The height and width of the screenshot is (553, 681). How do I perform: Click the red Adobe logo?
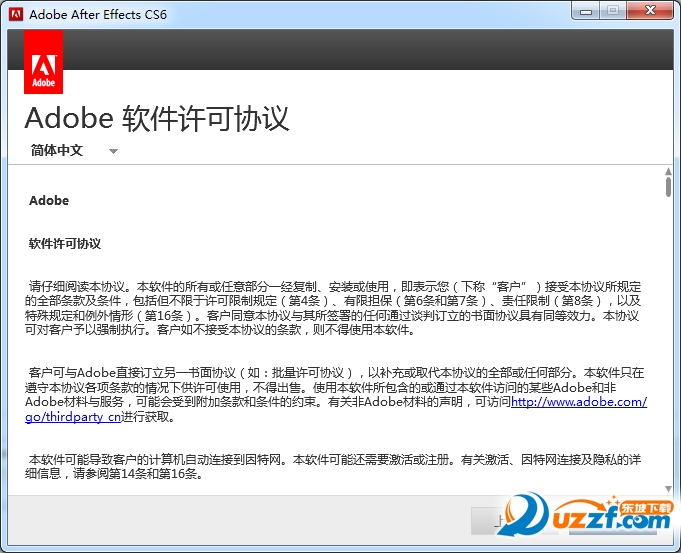click(43, 62)
